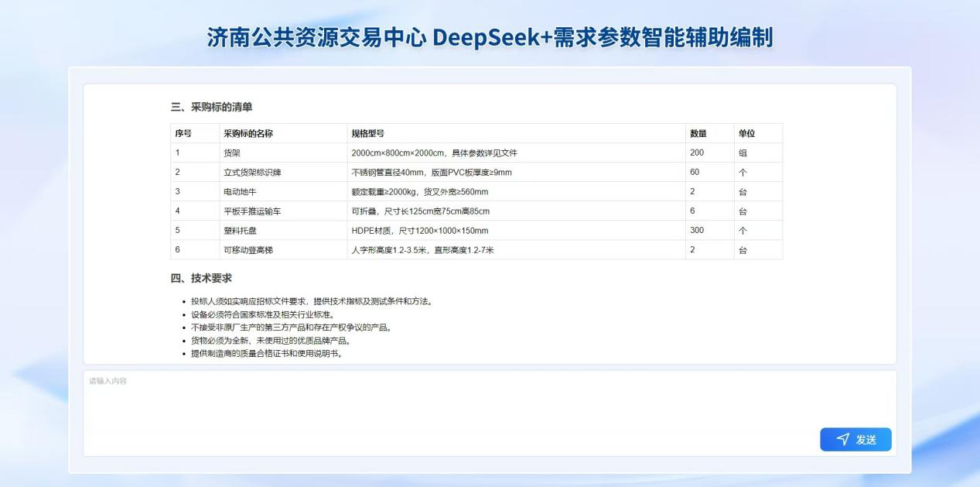Click the 设备必须符合国家标准 bullet text
Image resolution: width=980 pixels, height=487 pixels.
pyautogui.click(x=263, y=314)
